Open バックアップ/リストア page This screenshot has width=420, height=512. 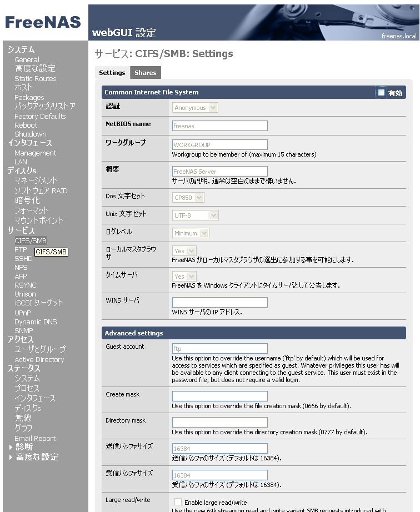[x=45, y=106]
